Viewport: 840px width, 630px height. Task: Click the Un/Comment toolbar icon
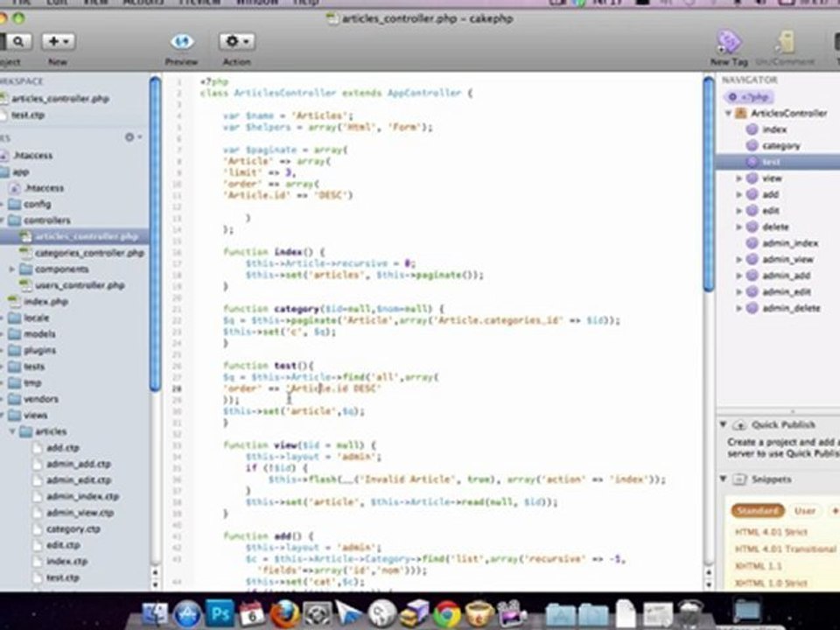click(x=786, y=42)
